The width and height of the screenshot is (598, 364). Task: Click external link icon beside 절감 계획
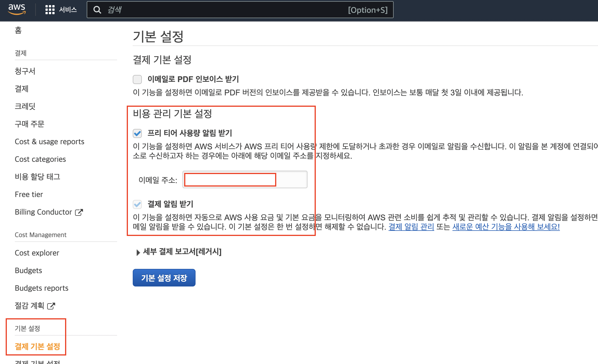pos(51,306)
